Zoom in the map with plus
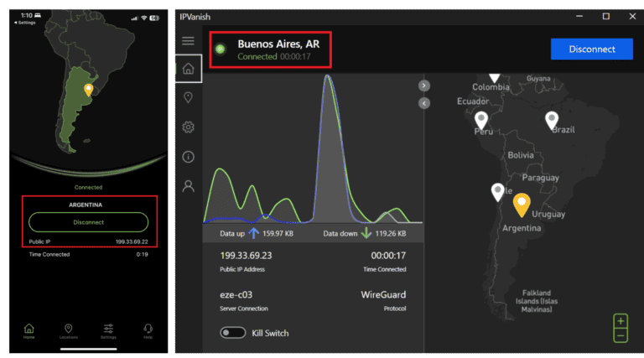 [x=621, y=320]
